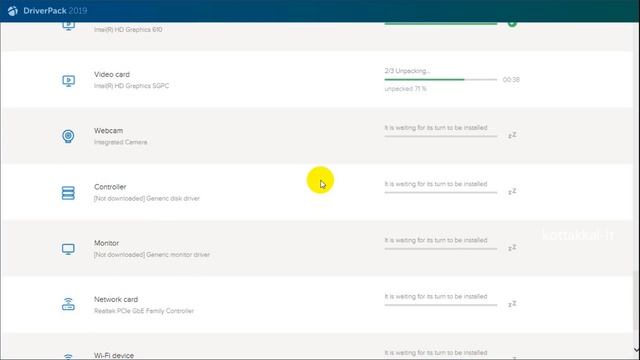The height and width of the screenshot is (360, 640).
Task: Click the Network card router icon
Action: coord(68,304)
